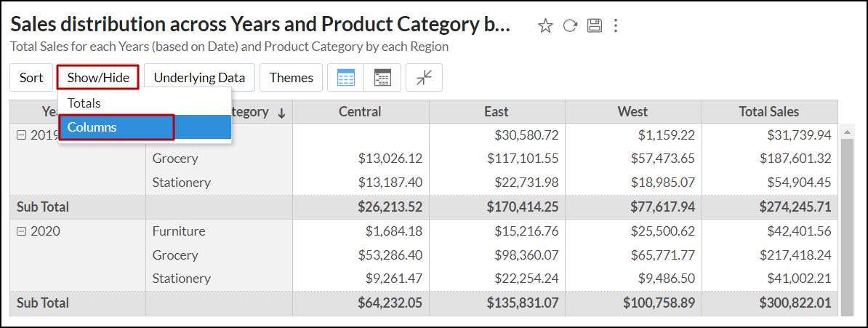Screen dimensions: 868x328
Task: Click the Total Sales column header
Action: pyautogui.click(x=768, y=112)
